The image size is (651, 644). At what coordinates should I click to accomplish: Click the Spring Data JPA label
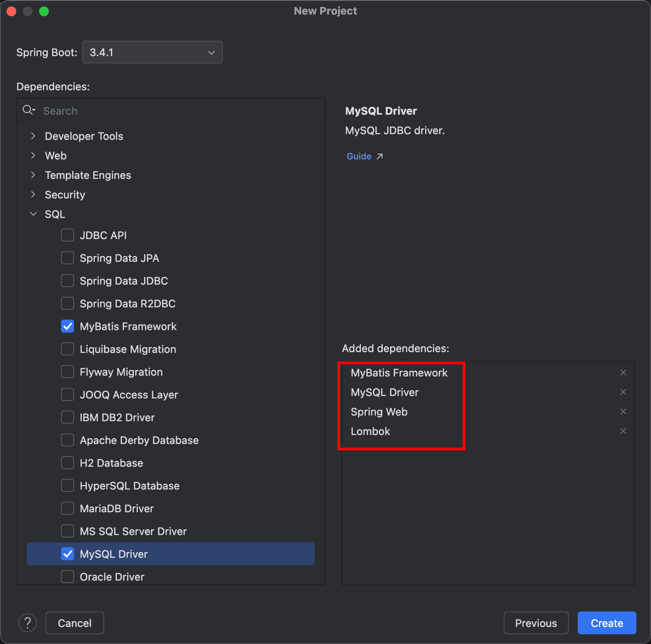[x=119, y=258]
